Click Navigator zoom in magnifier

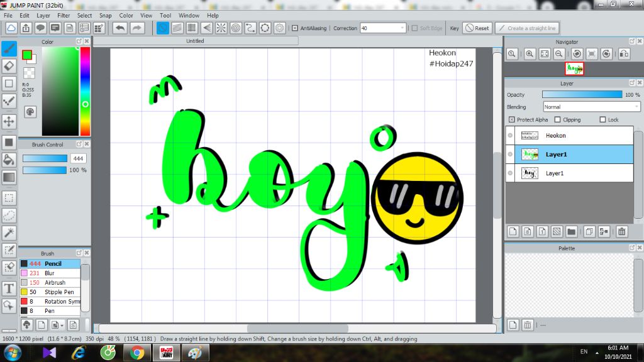(530, 54)
